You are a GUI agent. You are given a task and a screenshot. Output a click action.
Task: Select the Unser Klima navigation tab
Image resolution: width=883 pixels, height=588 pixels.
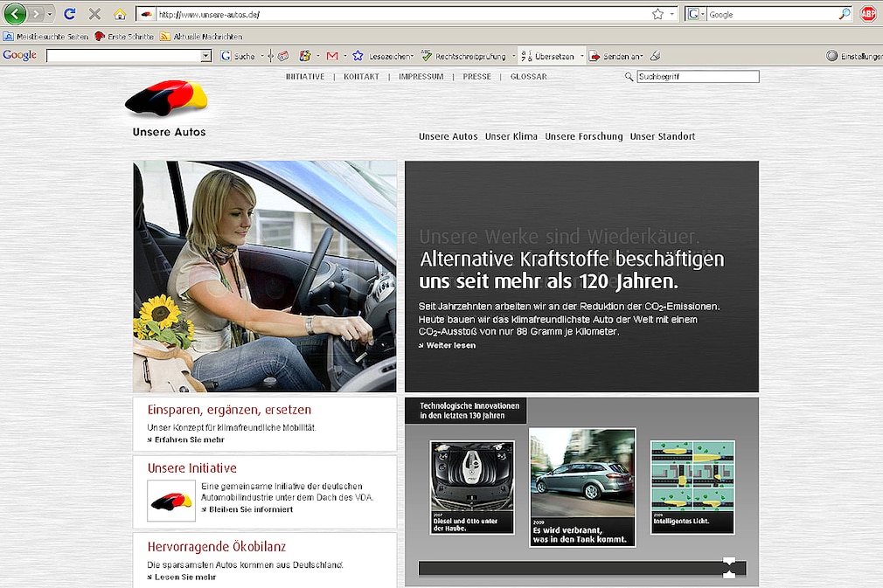[511, 136]
